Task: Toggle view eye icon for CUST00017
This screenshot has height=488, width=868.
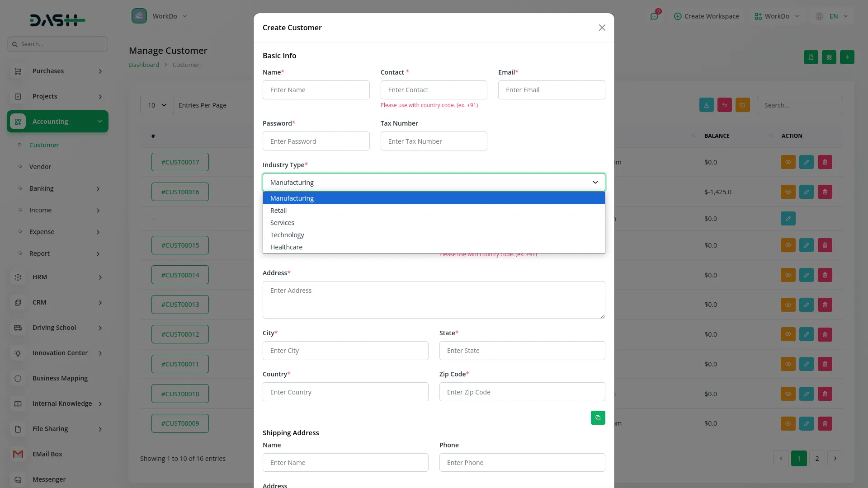Action: pyautogui.click(x=788, y=162)
